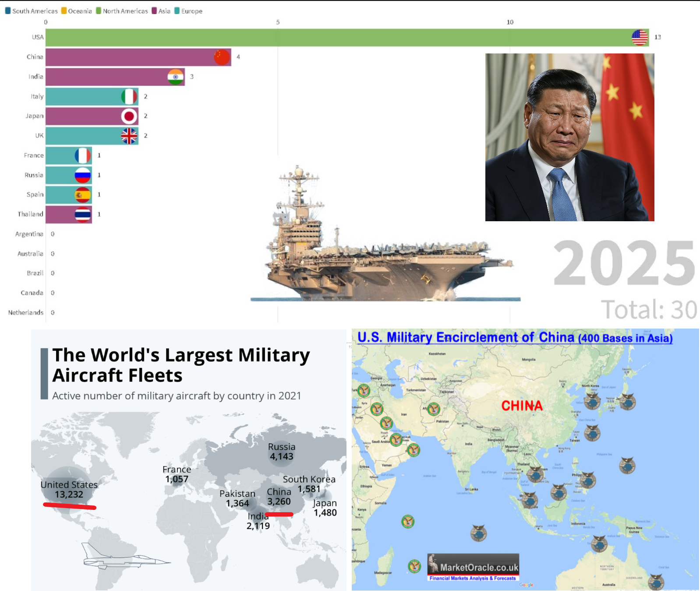Image resolution: width=700 pixels, height=591 pixels.
Task: Select the 'North Americas' legend label
Action: click(x=126, y=11)
